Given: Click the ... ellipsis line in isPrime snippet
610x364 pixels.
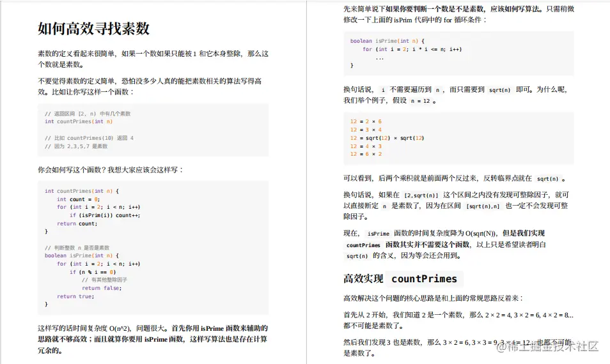Looking at the screenshot, I should [379, 57].
